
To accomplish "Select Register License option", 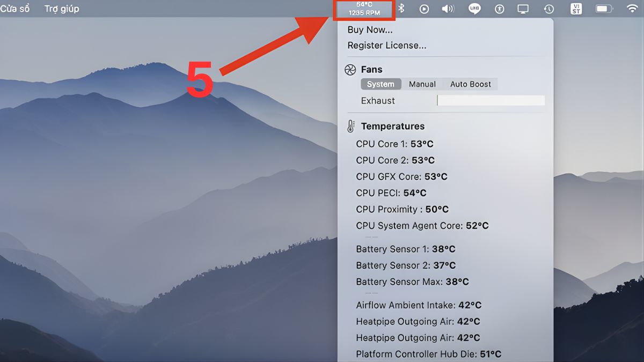I will 387,45.
